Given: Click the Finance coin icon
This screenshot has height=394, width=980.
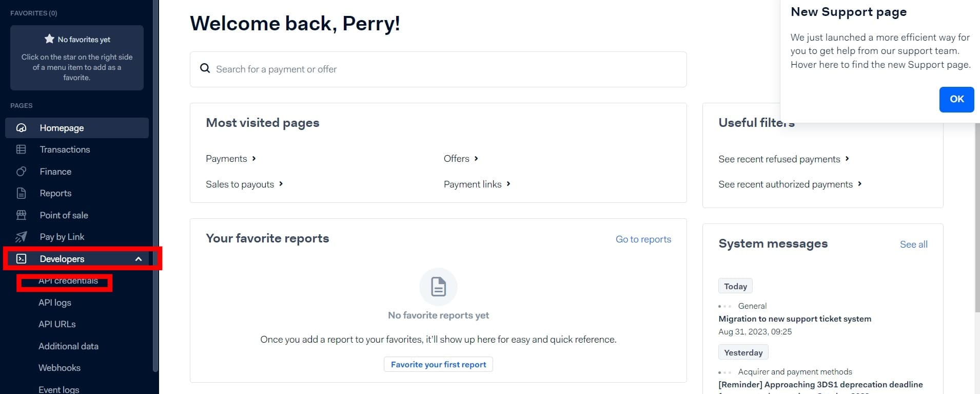Looking at the screenshot, I should pyautogui.click(x=21, y=171).
